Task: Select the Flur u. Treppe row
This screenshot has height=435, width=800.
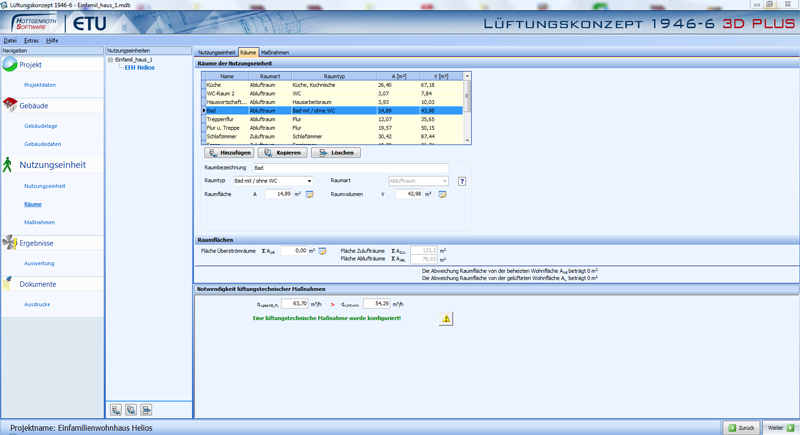Action: tap(332, 128)
